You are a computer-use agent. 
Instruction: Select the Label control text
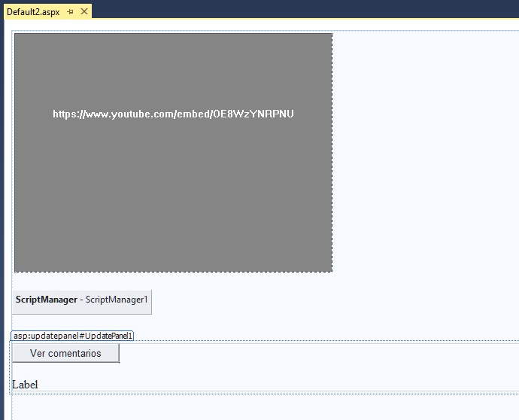tap(25, 385)
